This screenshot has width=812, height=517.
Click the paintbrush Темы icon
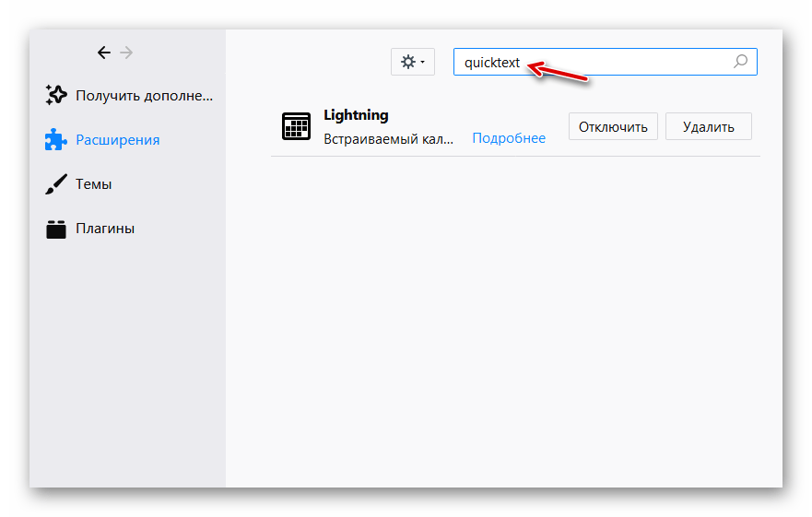pyautogui.click(x=56, y=183)
